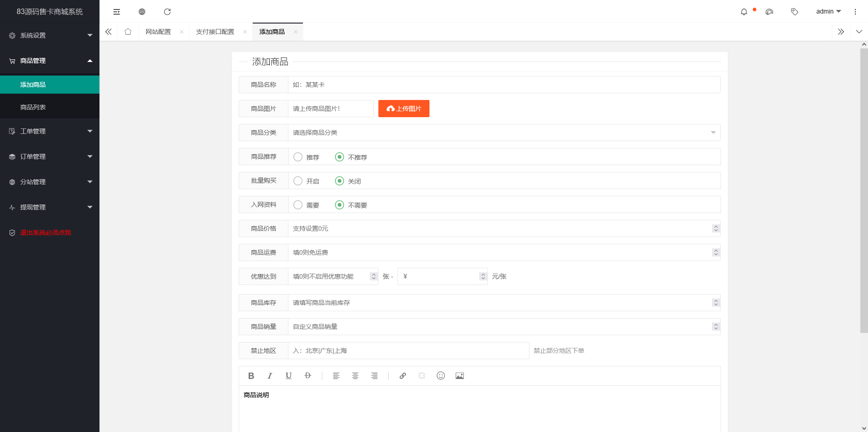Click 退出系统必须点我 logout link
Viewport: 868px width, 432px height.
(46, 233)
